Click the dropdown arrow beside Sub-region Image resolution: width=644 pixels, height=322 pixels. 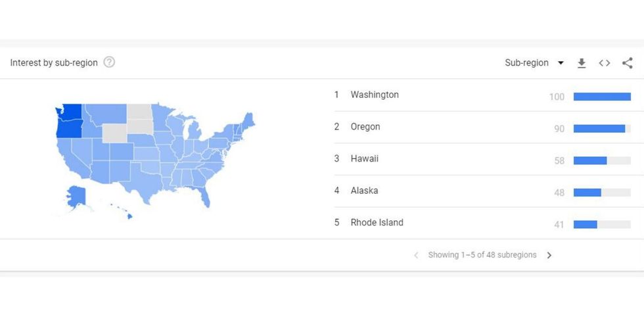561,63
